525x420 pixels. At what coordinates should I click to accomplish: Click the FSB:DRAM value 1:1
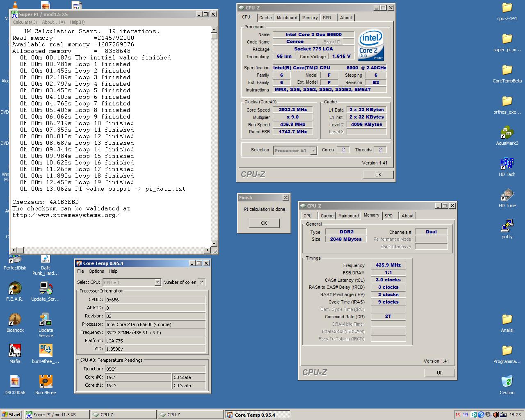click(388, 272)
